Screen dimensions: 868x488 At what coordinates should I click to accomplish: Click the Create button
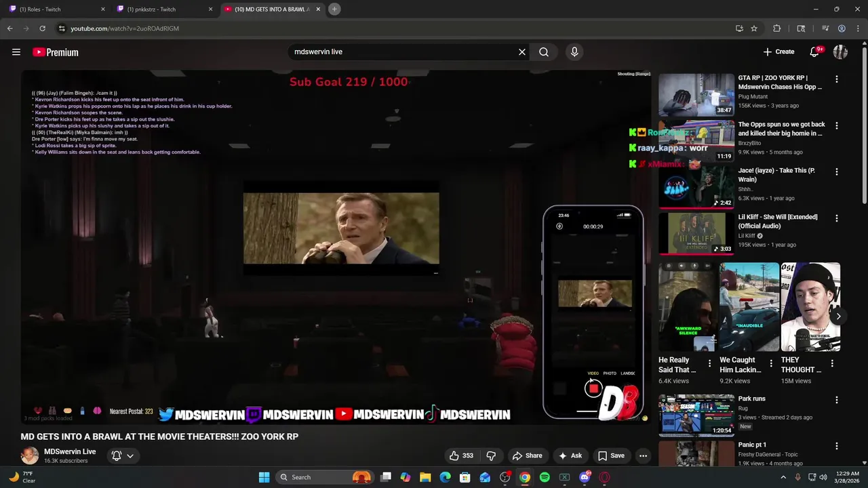(778, 52)
